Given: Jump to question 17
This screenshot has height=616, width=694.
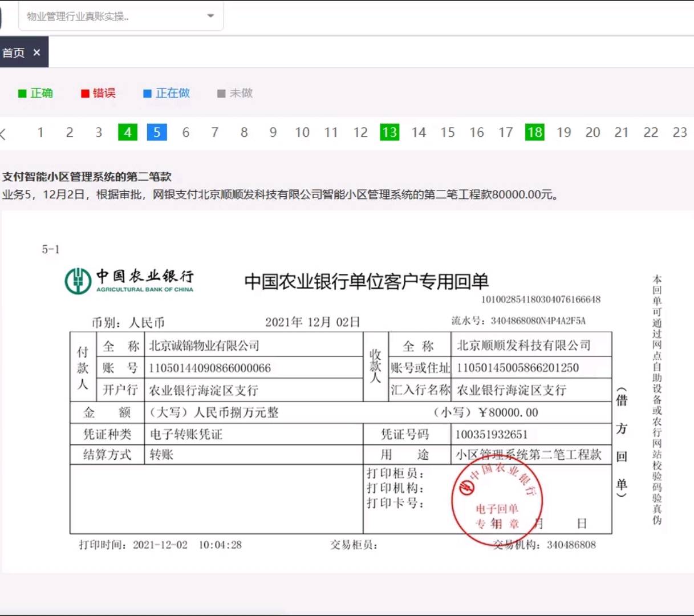Looking at the screenshot, I should tap(506, 132).
